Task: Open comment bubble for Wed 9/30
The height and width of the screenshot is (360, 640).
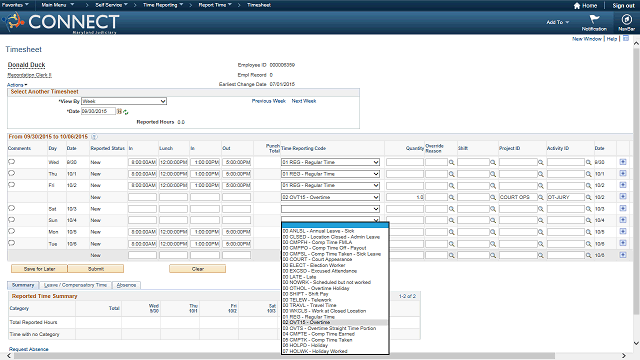Action: coord(11,162)
